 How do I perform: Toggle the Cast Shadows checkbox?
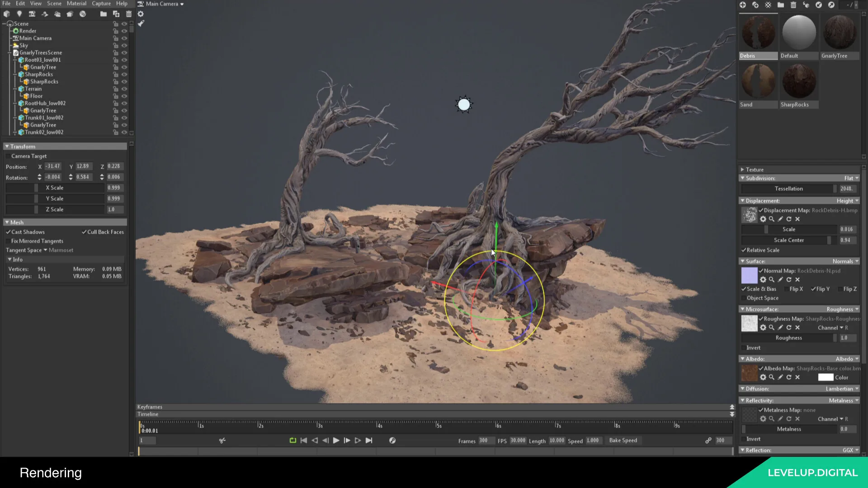point(8,232)
